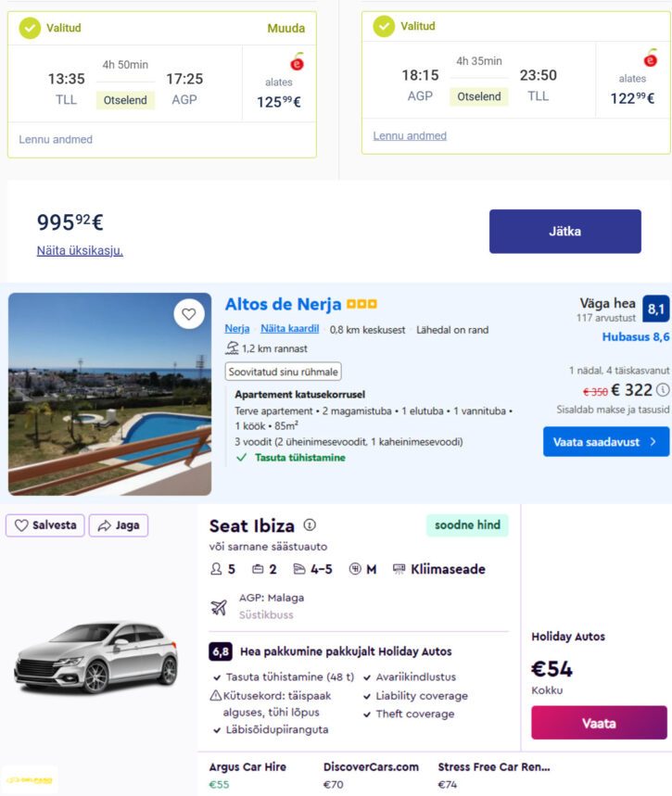This screenshot has width=672, height=796.
Task: Save the car offer with Salvesta
Action: (46, 525)
